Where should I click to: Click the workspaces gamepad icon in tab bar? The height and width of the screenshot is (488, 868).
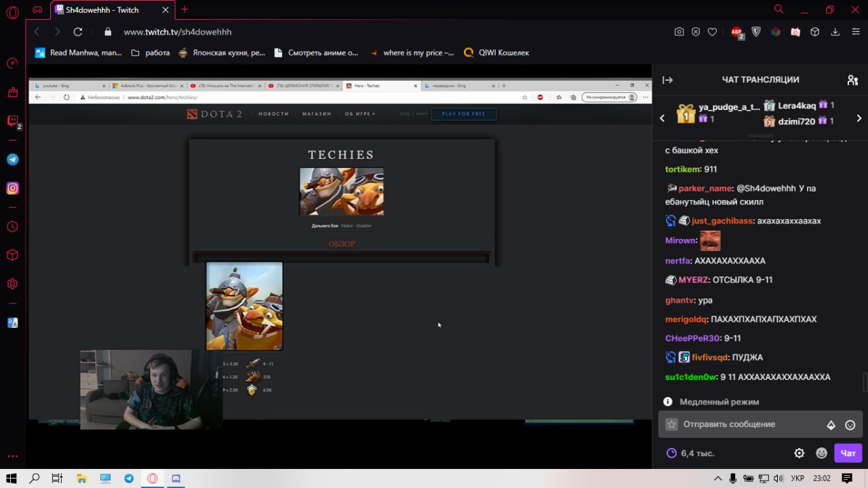pyautogui.click(x=38, y=10)
